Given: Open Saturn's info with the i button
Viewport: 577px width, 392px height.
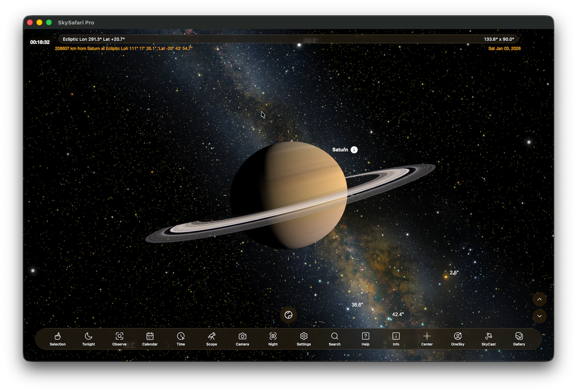Looking at the screenshot, I should (x=354, y=150).
